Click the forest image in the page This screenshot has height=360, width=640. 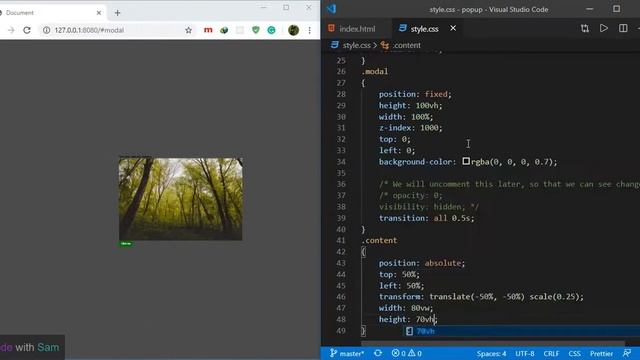pos(180,198)
